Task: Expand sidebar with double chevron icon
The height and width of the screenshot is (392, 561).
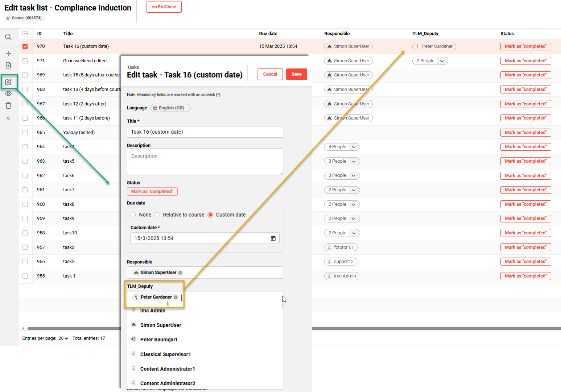Action: click(8, 118)
